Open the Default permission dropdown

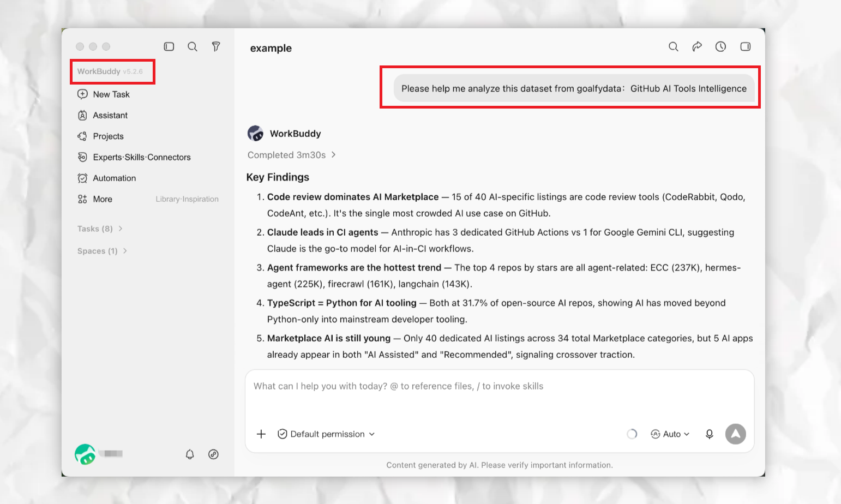click(x=326, y=434)
